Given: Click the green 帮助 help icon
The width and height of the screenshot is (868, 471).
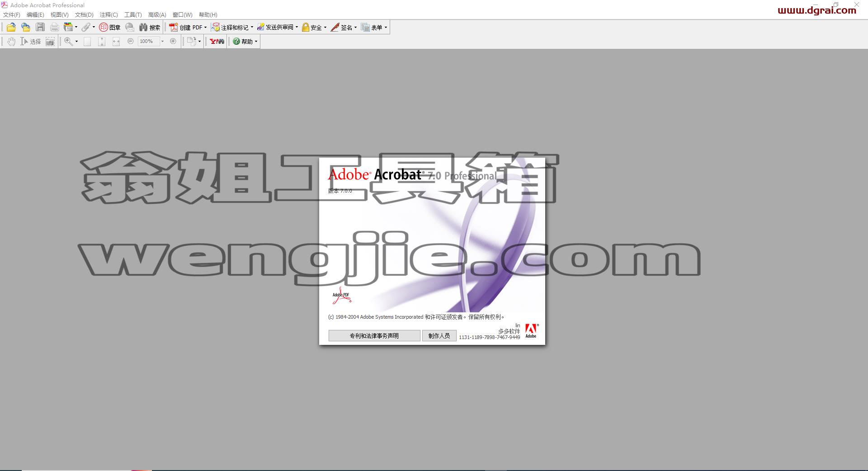Looking at the screenshot, I should pos(236,42).
